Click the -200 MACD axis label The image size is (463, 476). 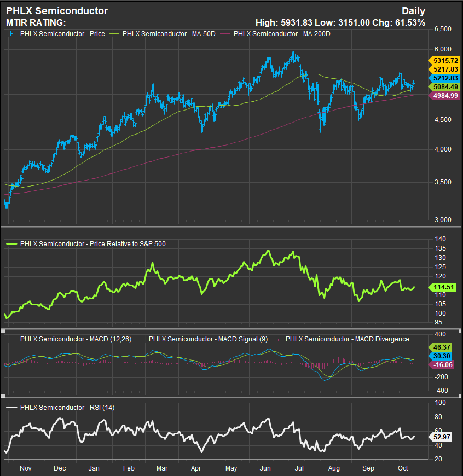coord(441,377)
